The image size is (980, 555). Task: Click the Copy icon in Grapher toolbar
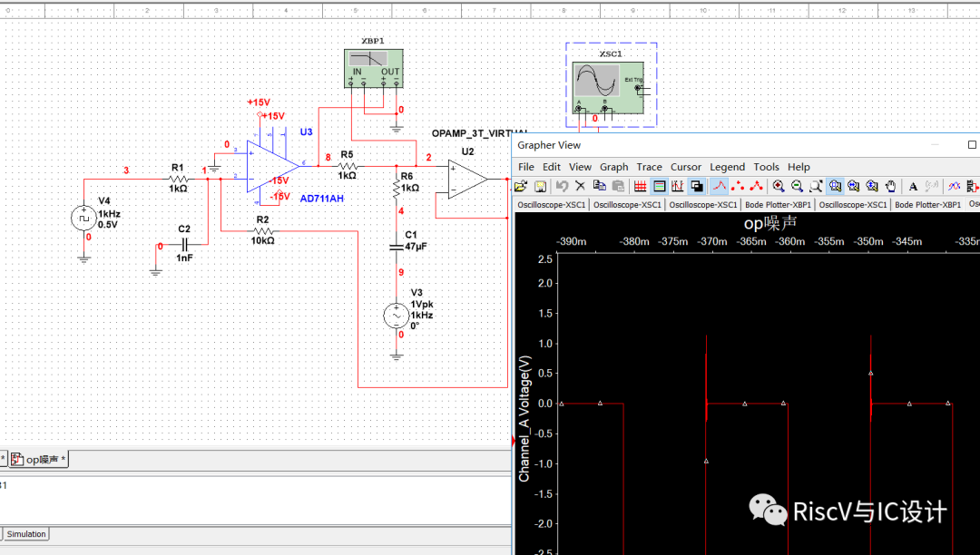tap(599, 186)
